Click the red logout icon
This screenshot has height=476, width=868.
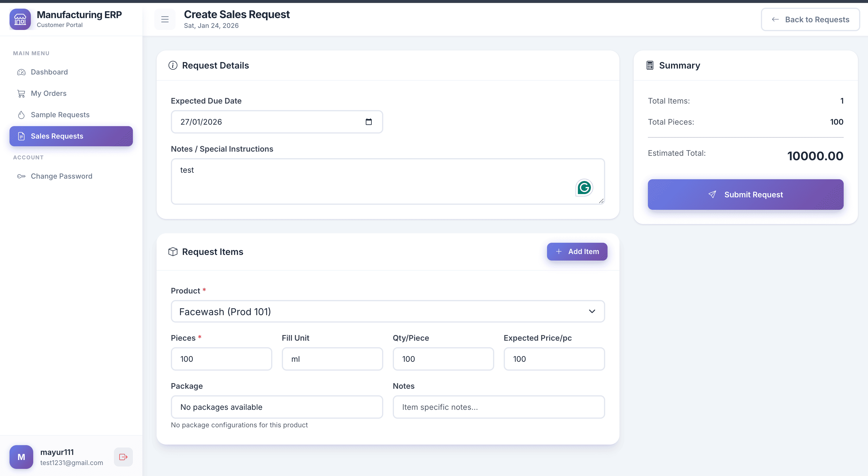coord(123,457)
